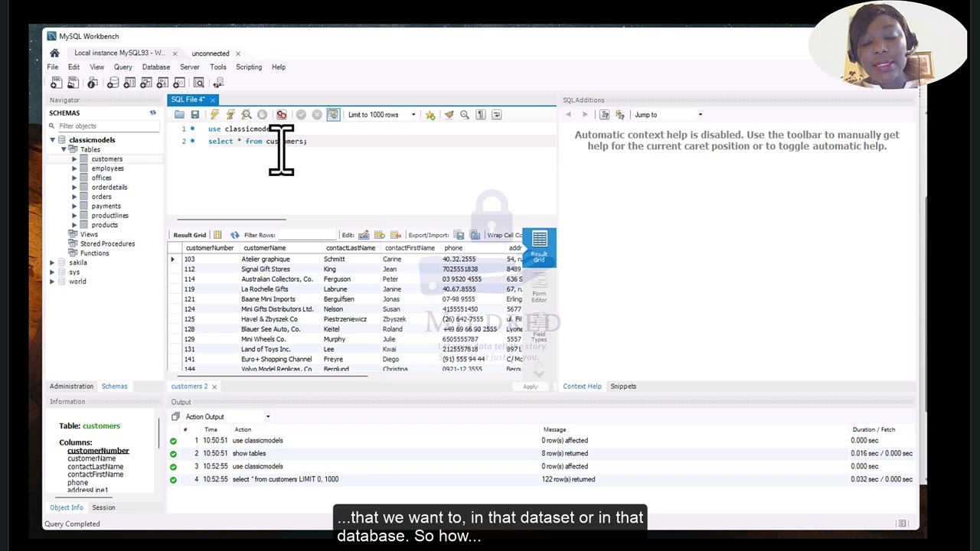Execute statement under cursor icon
The image size is (980, 551).
230,115
